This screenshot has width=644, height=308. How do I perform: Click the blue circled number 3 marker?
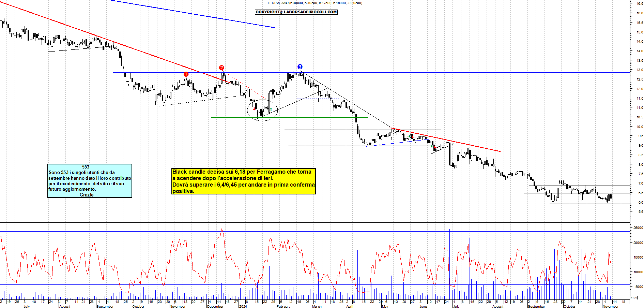300,67
